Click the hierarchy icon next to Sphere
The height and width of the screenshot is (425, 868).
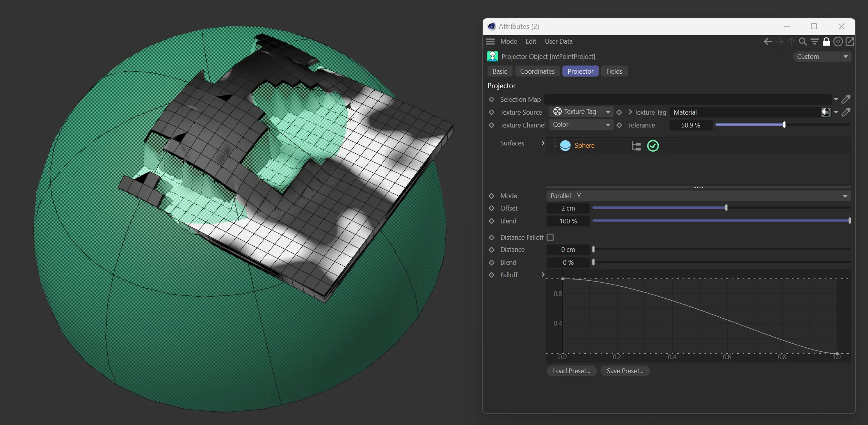[636, 146]
